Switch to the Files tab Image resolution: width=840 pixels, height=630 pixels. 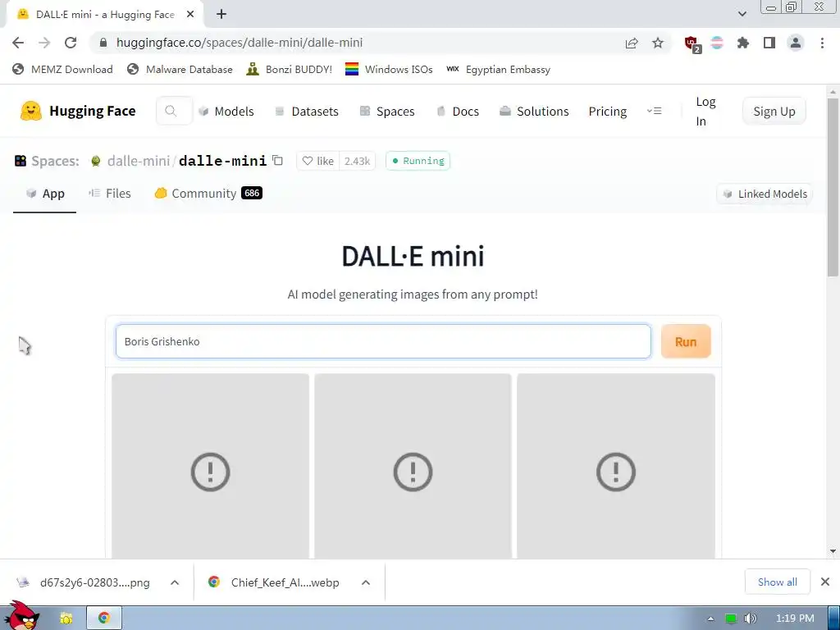point(110,194)
